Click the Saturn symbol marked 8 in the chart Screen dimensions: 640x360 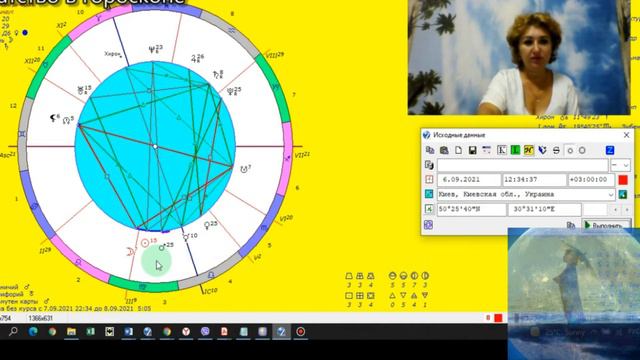point(216,74)
